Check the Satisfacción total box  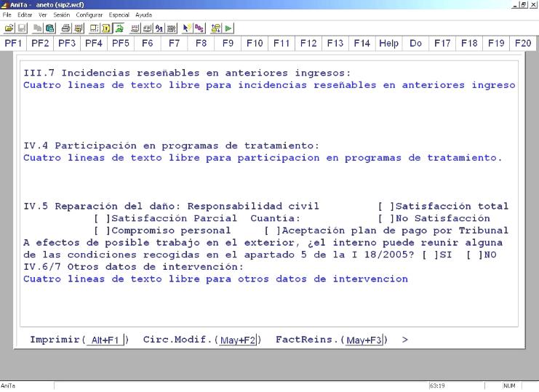[385, 207]
